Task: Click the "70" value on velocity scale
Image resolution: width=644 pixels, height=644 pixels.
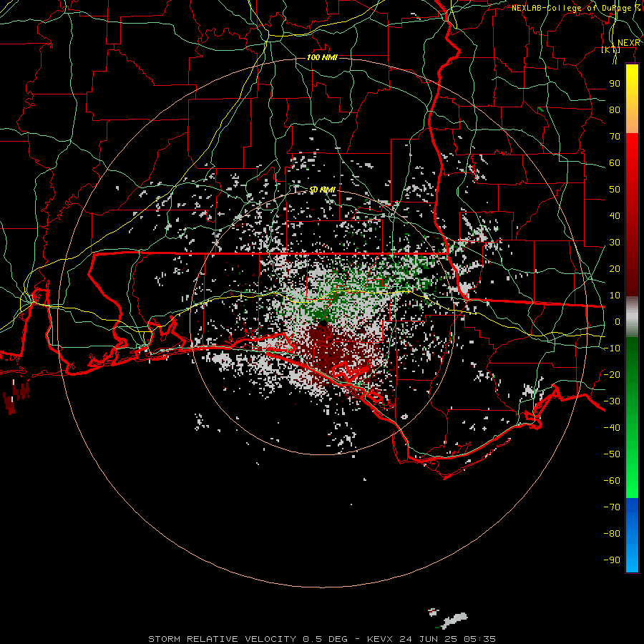Action: (x=615, y=137)
